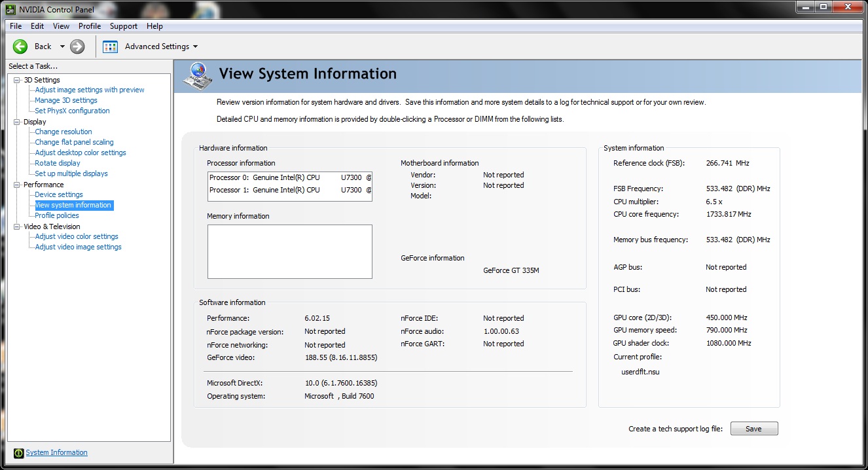Open the Edit menu
The width and height of the screenshot is (868, 470).
[x=37, y=26]
